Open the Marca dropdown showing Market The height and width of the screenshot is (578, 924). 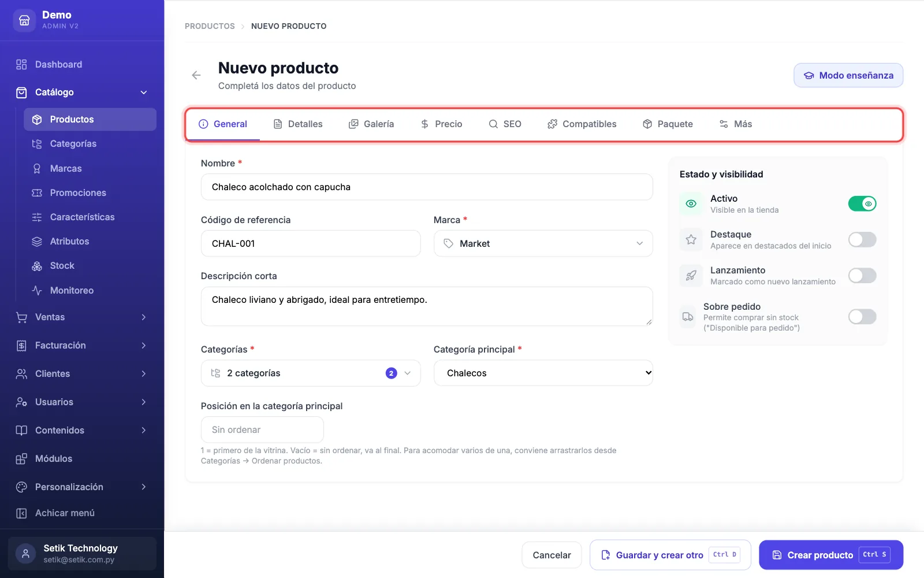tap(543, 243)
